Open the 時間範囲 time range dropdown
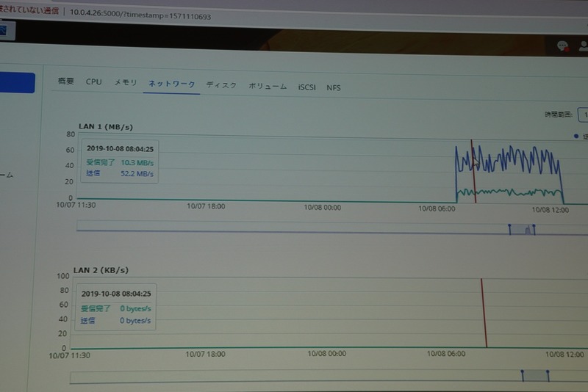Viewport: 588px width, 392px height. coord(583,115)
